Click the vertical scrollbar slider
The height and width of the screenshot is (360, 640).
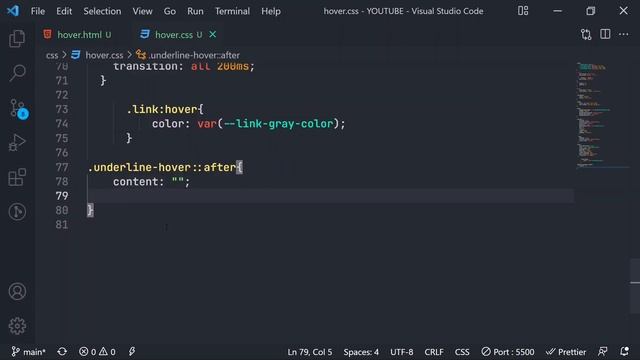[x=635, y=286]
